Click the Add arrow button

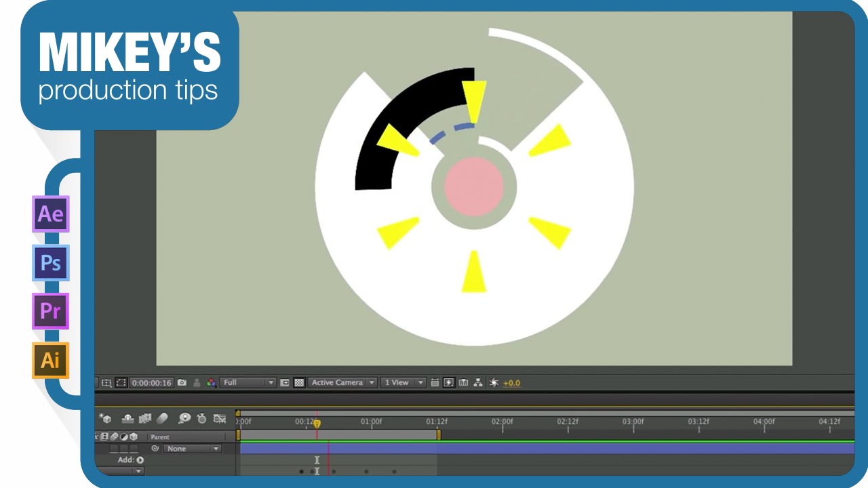click(x=140, y=460)
